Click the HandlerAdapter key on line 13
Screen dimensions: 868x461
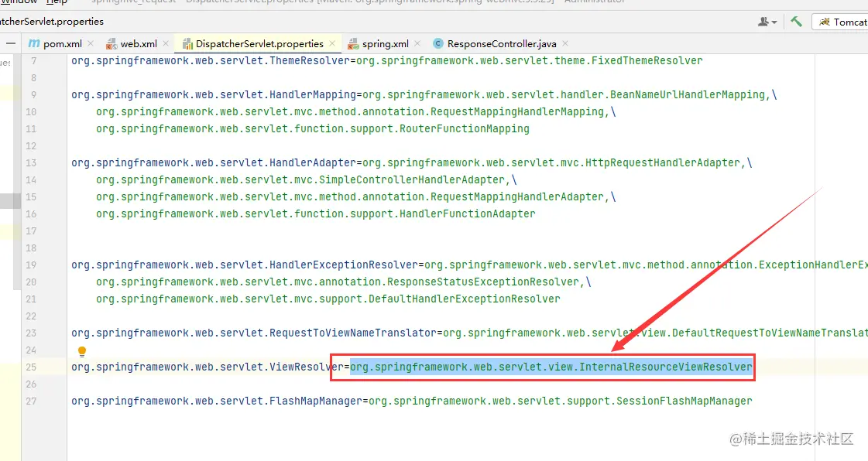(313, 163)
